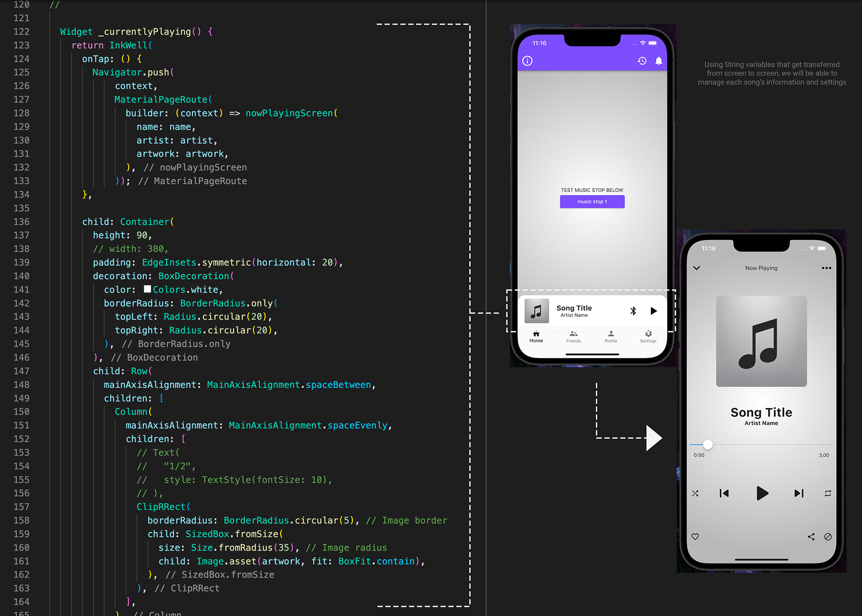Click Navigator.push( in line 125
This screenshot has width=862, height=616.
pos(133,72)
